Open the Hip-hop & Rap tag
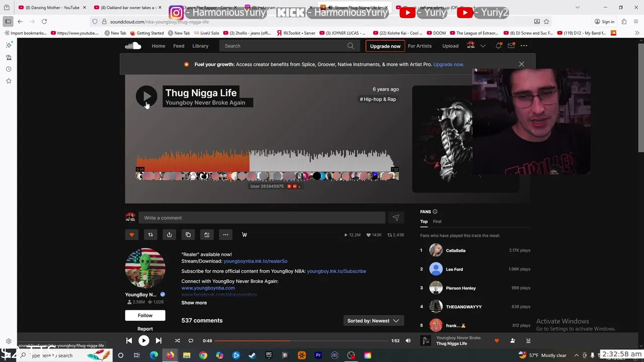Viewport: 644px width, 362px height. click(378, 99)
